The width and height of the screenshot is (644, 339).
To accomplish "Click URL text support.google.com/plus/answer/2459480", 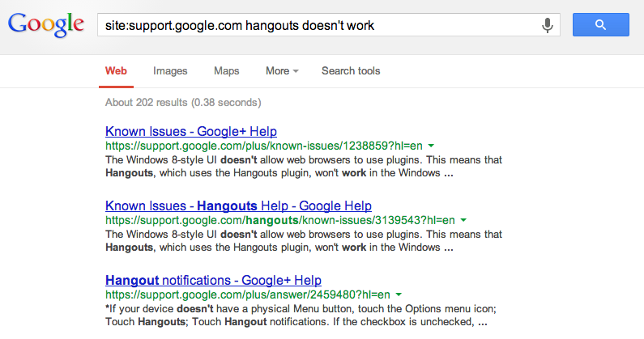I will coord(248,295).
